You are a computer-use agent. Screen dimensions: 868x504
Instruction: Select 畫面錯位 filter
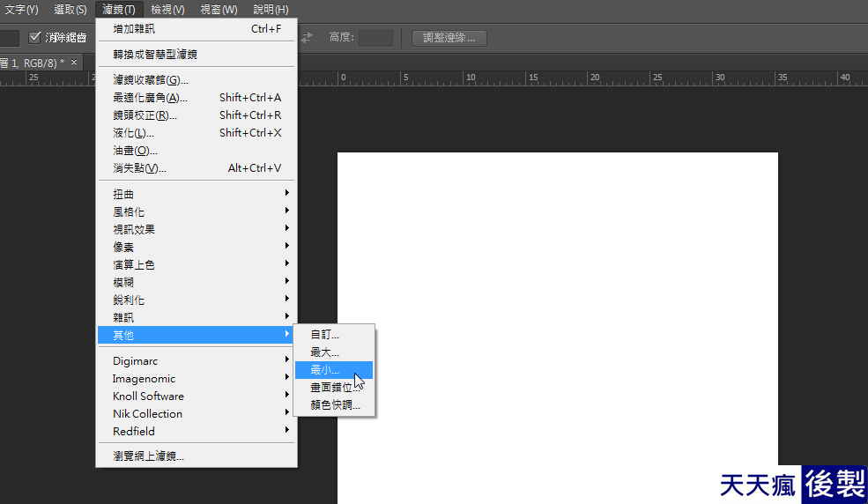tap(334, 388)
